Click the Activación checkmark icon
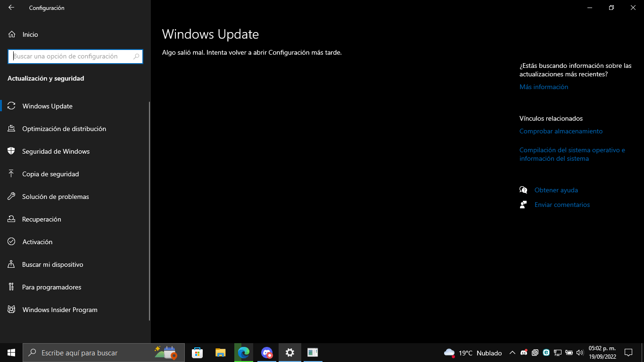 [12, 242]
